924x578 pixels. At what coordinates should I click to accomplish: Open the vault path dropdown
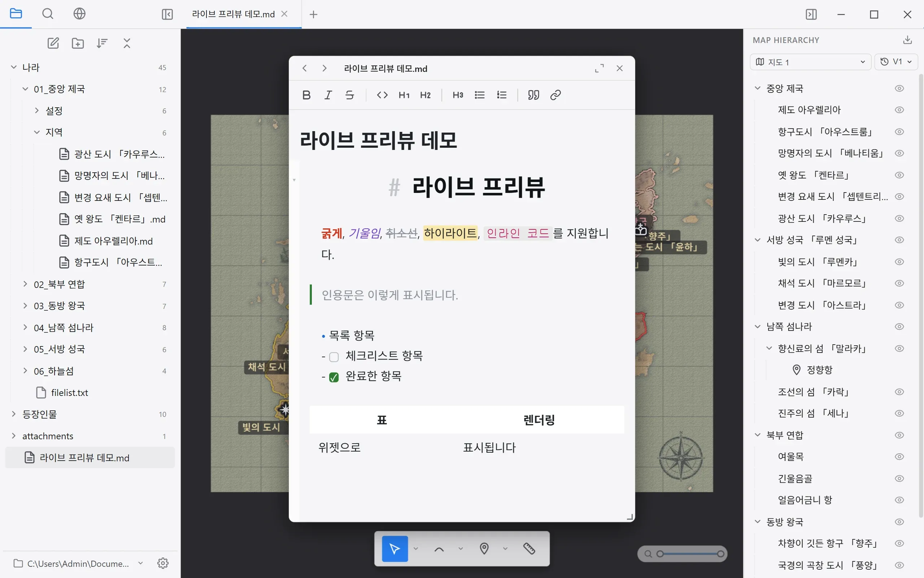(x=140, y=563)
